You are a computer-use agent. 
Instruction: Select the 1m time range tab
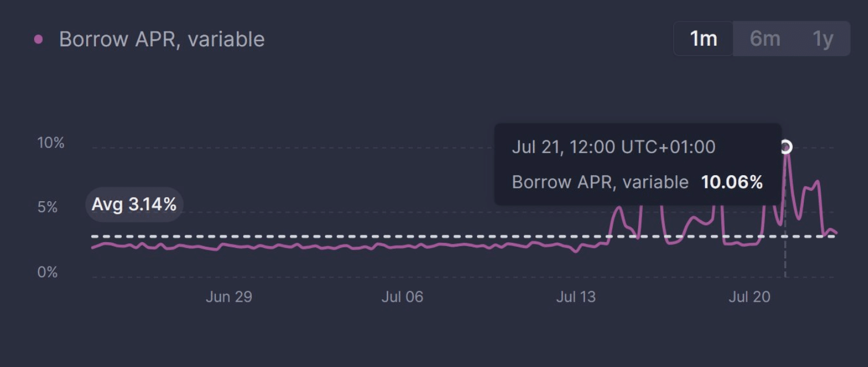[x=703, y=39]
